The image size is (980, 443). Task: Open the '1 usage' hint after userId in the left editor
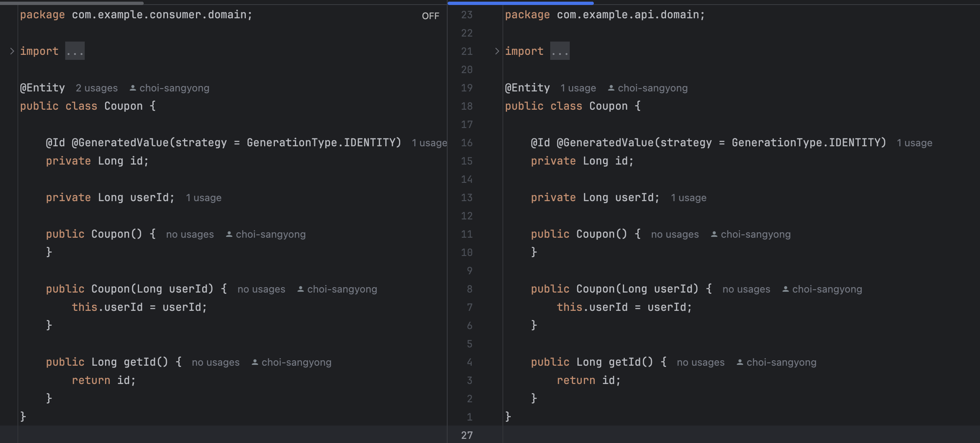click(x=203, y=198)
